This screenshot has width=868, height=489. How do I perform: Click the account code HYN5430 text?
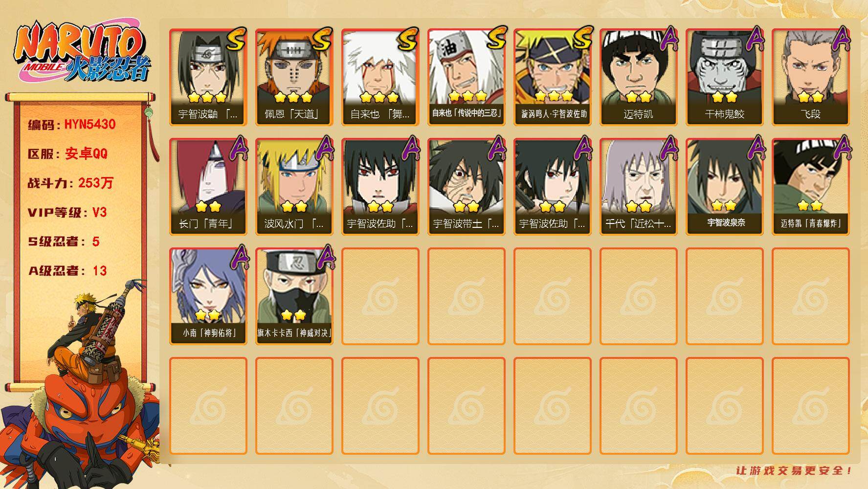[90, 124]
